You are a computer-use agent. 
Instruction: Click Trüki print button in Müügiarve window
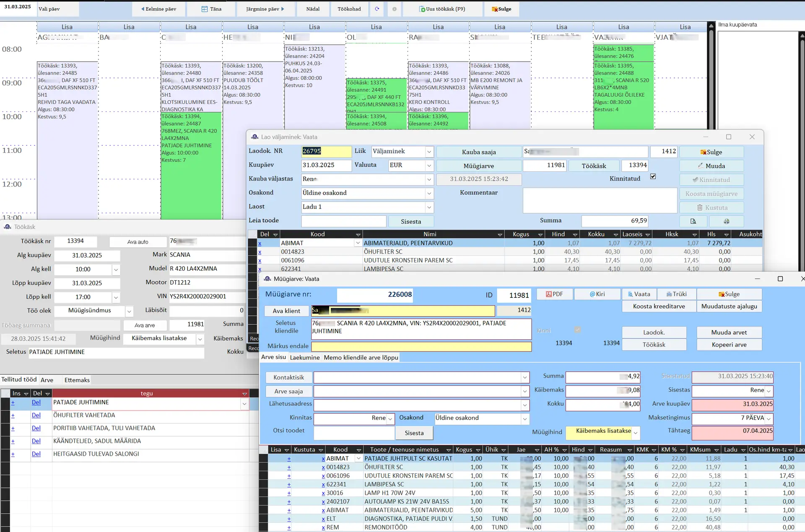tap(676, 294)
